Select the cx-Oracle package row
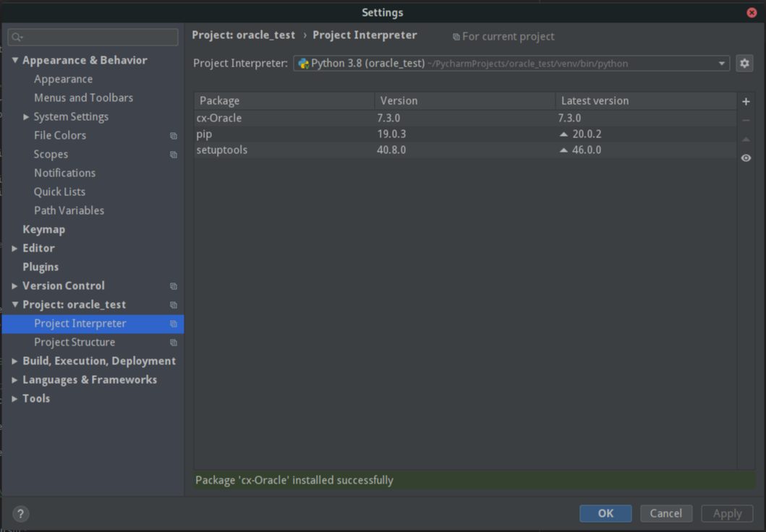766x532 pixels. point(465,118)
